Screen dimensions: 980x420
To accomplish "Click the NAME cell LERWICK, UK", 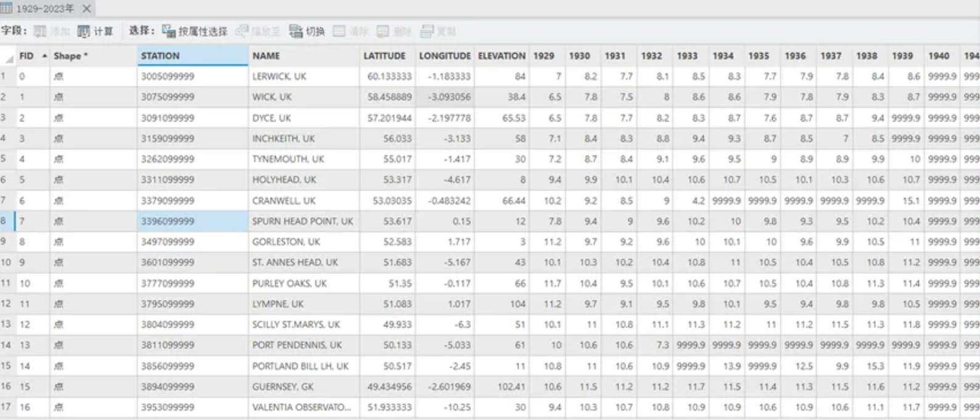I will point(304,76).
